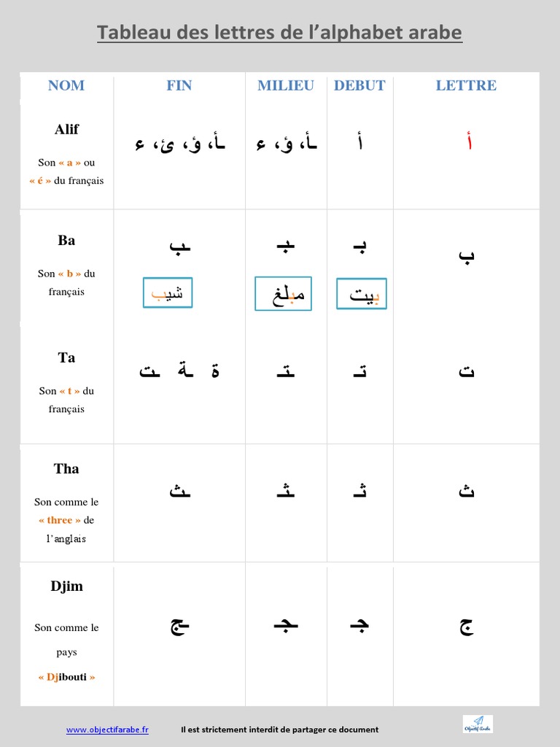Select the Ba row name
Screen dimensions: 560x747
point(66,241)
